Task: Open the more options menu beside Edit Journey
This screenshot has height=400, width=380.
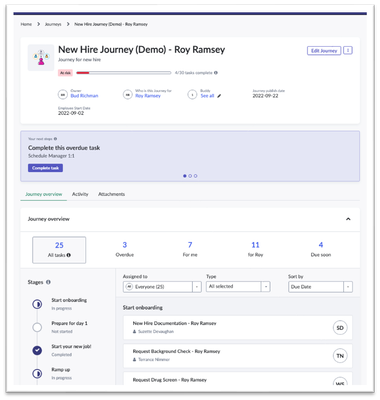Action: coord(348,50)
